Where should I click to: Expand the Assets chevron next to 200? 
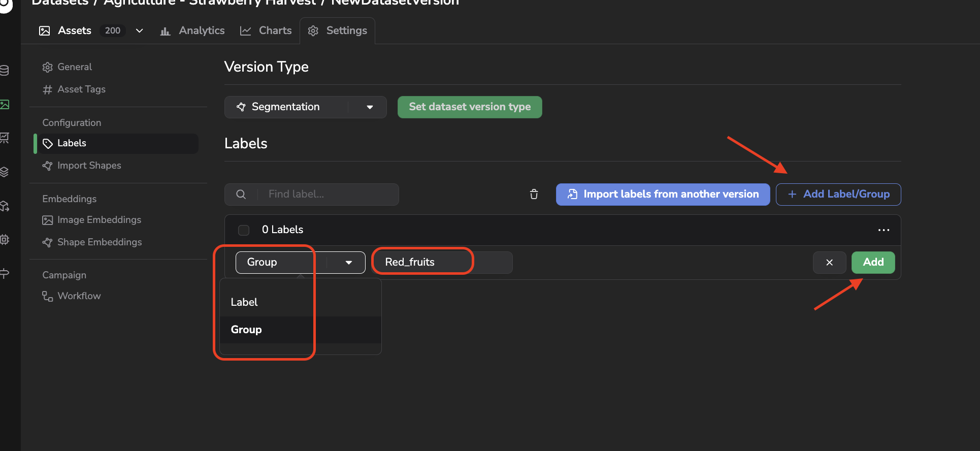pyautogui.click(x=139, y=31)
